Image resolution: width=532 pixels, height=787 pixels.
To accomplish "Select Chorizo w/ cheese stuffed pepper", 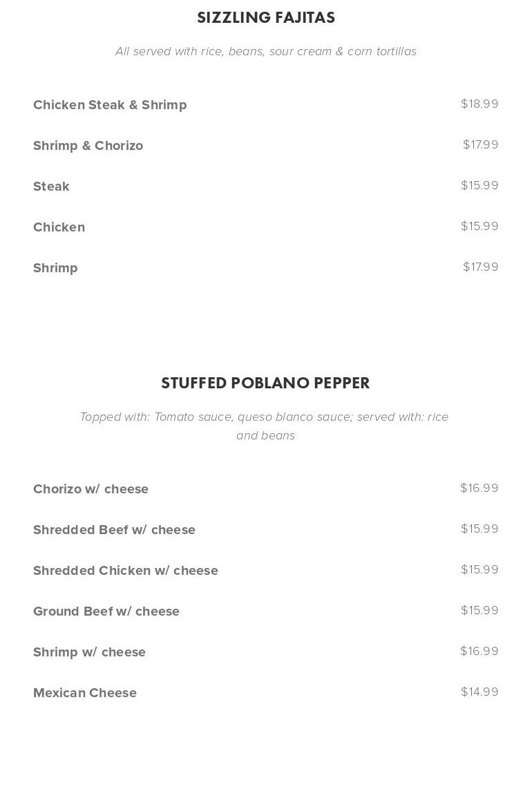I will (x=91, y=489).
